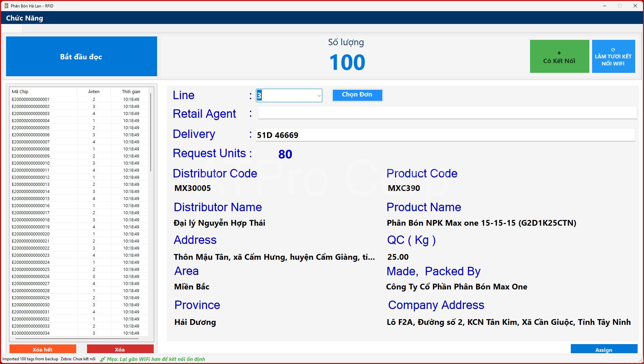Sort by the Anten column header
Viewport: 644px width, 364px height.
pyautogui.click(x=94, y=91)
